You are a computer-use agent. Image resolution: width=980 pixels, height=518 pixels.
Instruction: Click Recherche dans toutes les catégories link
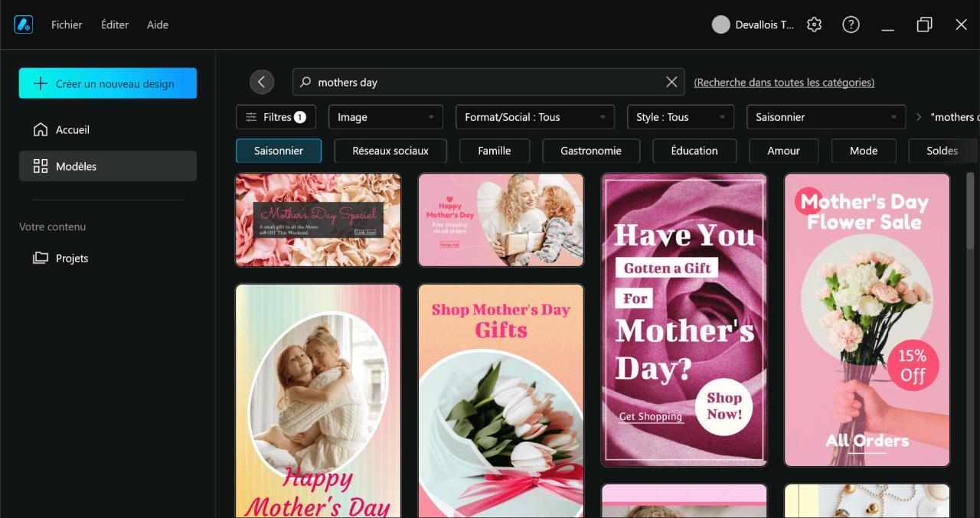point(784,82)
